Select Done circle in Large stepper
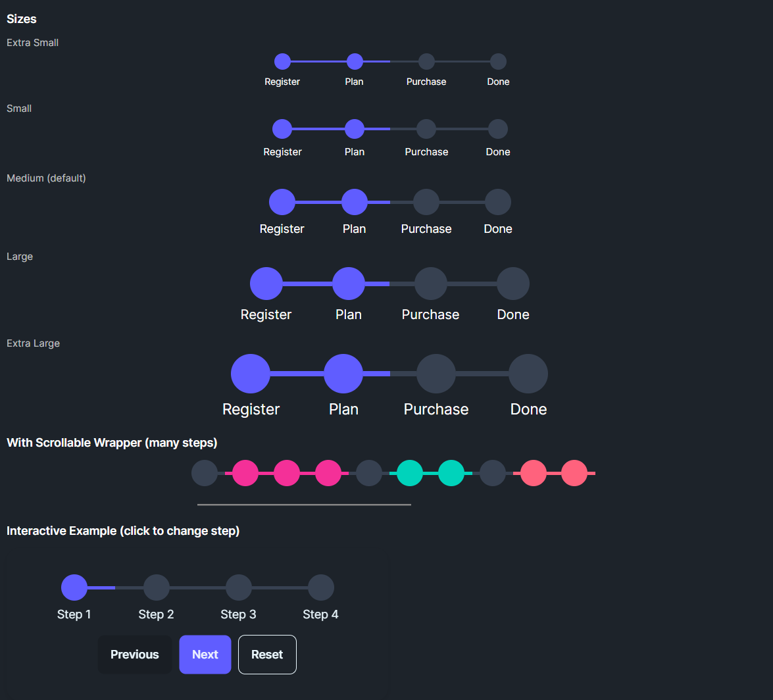The height and width of the screenshot is (700, 773). [513, 284]
